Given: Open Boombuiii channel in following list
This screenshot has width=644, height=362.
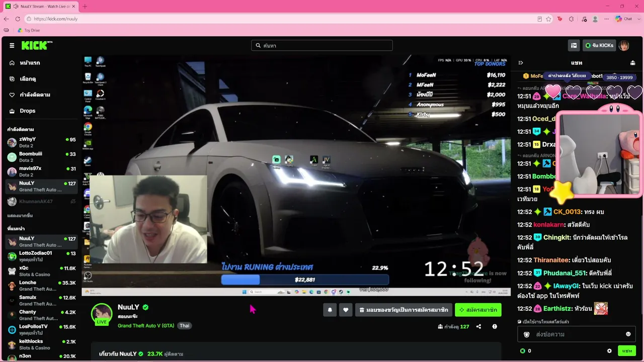Looking at the screenshot, I should coord(41,157).
